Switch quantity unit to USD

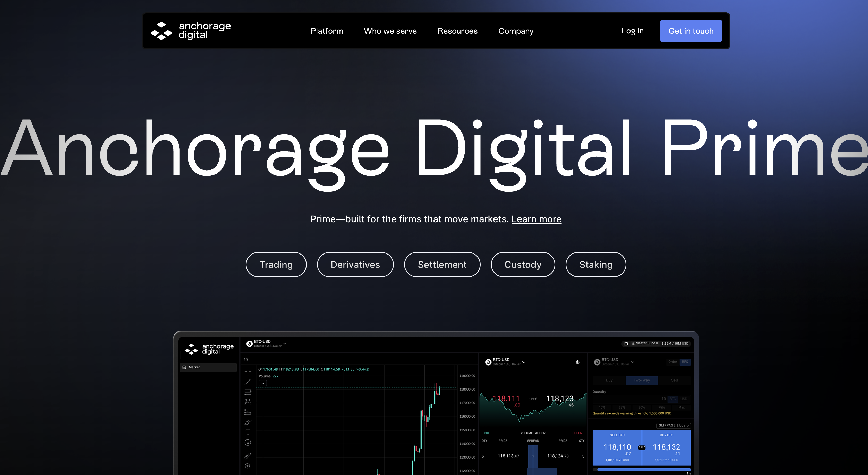(684, 399)
